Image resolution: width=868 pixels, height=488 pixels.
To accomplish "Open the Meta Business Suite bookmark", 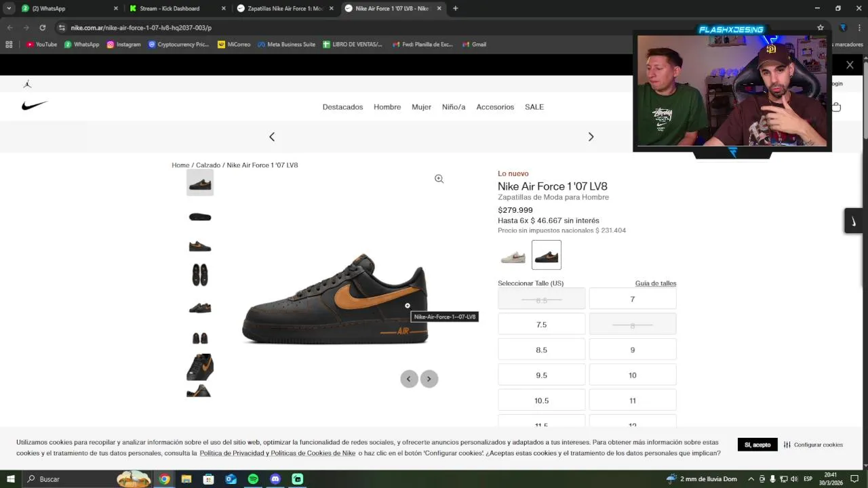I will (286, 45).
